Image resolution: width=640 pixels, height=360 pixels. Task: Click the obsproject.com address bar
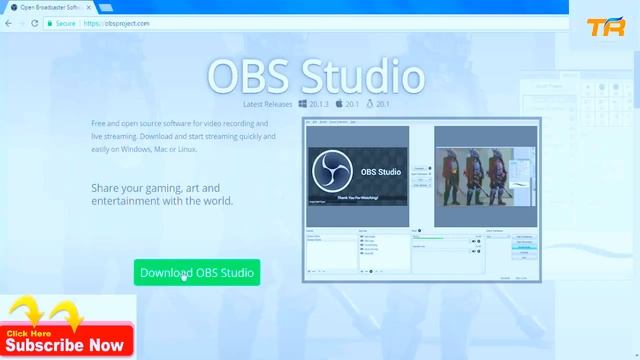306,23
